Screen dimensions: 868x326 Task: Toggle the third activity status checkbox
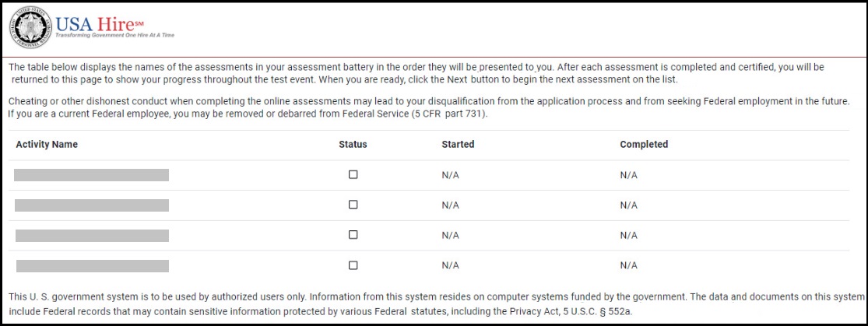point(353,235)
